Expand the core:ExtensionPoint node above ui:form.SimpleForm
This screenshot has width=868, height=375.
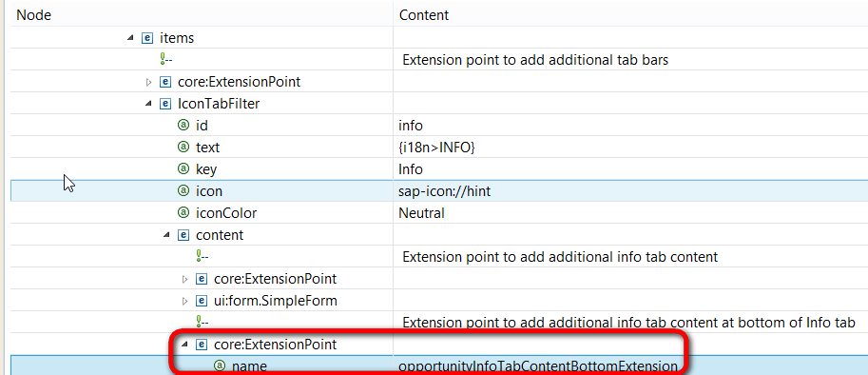(x=185, y=279)
